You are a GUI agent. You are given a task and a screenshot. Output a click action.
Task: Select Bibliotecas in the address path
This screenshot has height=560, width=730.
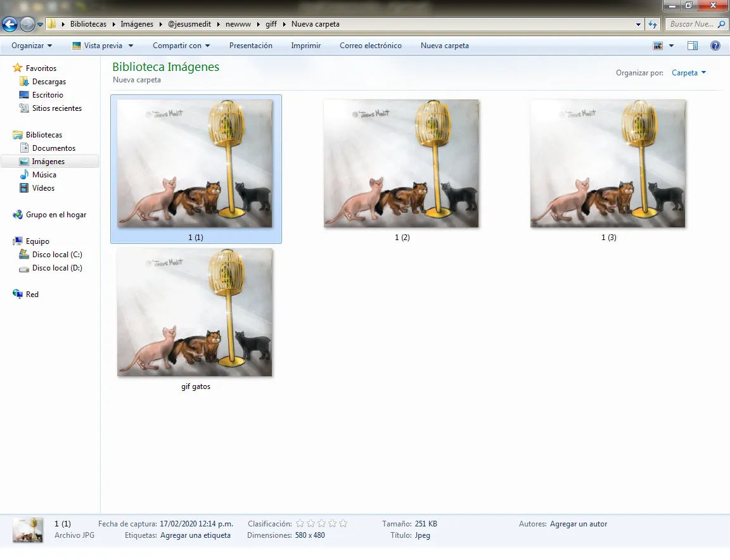coord(88,24)
